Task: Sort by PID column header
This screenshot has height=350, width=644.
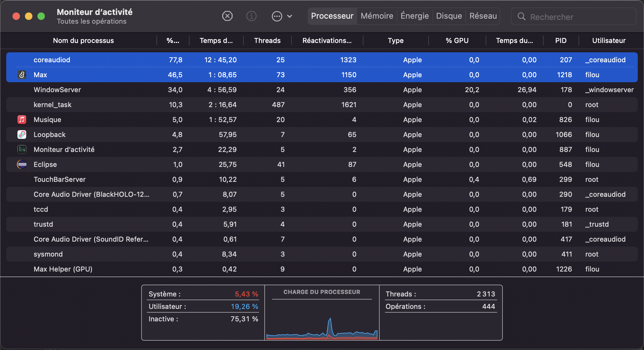Action: 561,40
